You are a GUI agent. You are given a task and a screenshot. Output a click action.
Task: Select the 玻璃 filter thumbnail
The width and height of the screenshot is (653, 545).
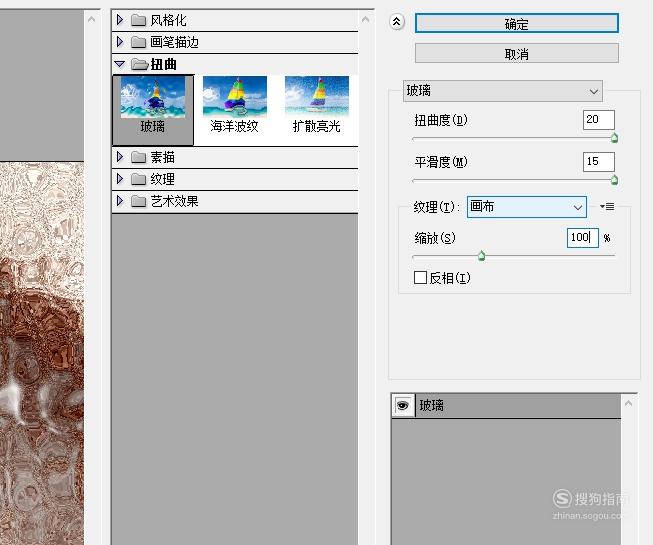point(153,110)
